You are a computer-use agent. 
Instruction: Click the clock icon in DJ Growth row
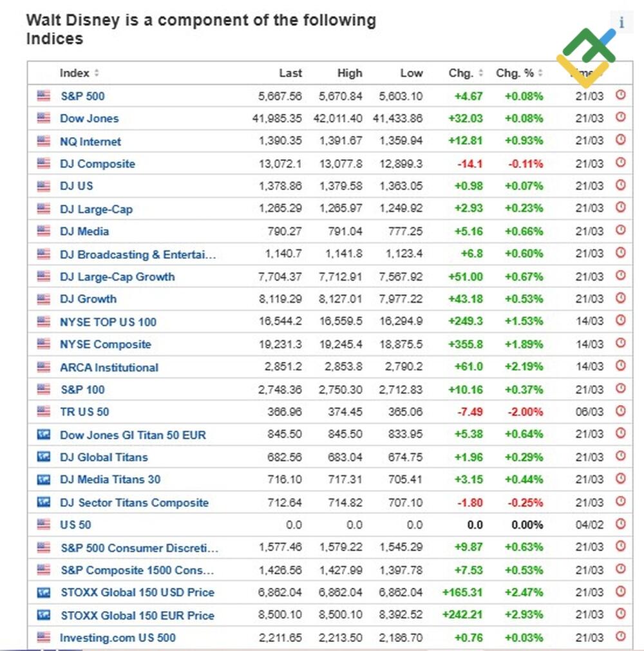coord(620,297)
